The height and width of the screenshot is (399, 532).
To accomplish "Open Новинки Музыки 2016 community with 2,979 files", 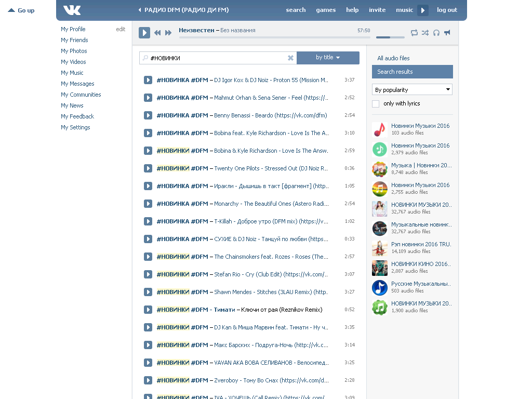I will (420, 145).
